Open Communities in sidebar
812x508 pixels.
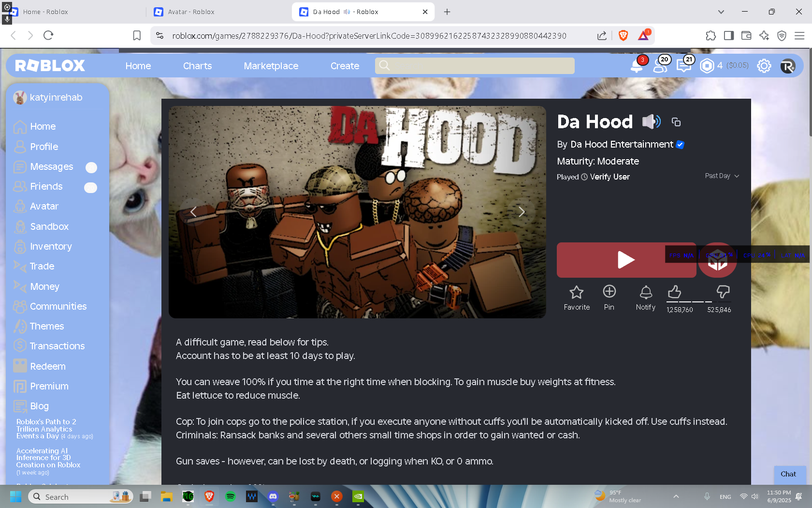click(x=50, y=306)
